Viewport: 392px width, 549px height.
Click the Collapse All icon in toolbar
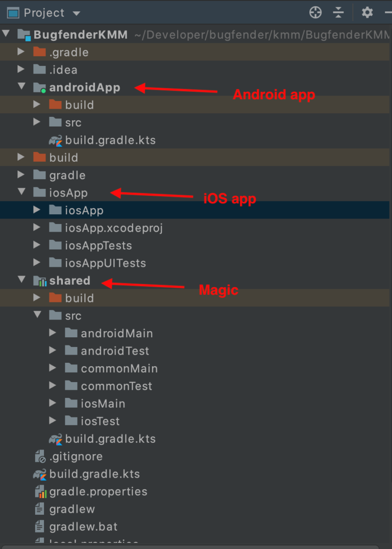pyautogui.click(x=338, y=13)
